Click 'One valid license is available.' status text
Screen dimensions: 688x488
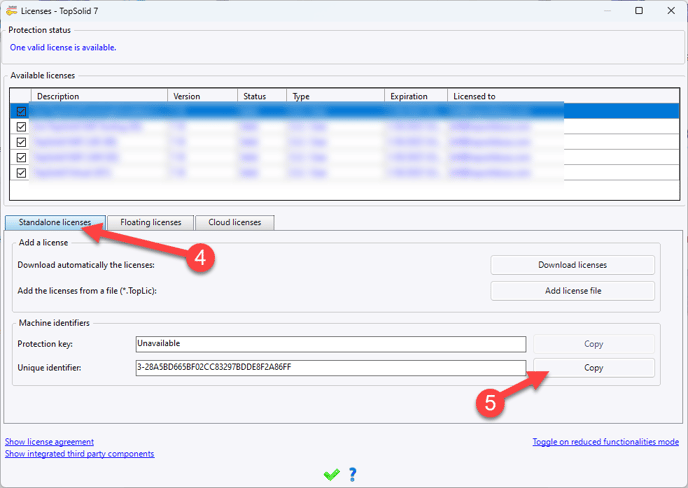point(63,47)
